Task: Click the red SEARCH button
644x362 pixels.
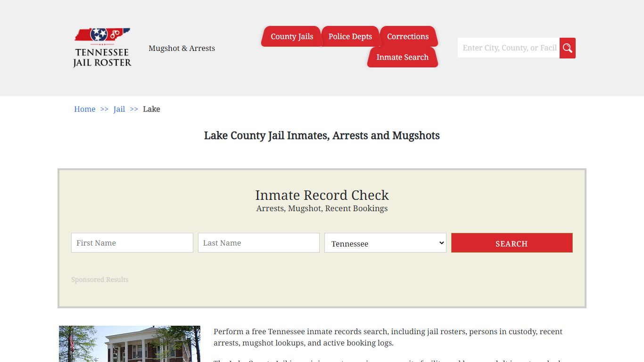Action: tap(512, 243)
